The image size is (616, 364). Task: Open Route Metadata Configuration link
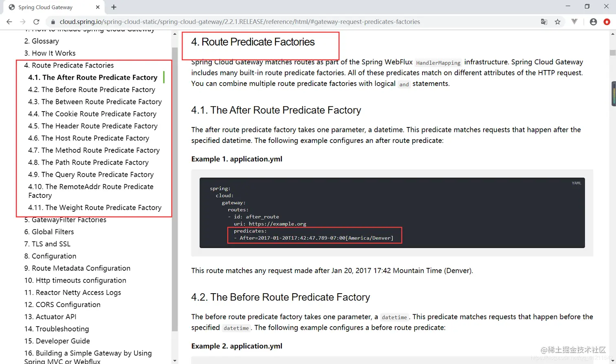(77, 268)
